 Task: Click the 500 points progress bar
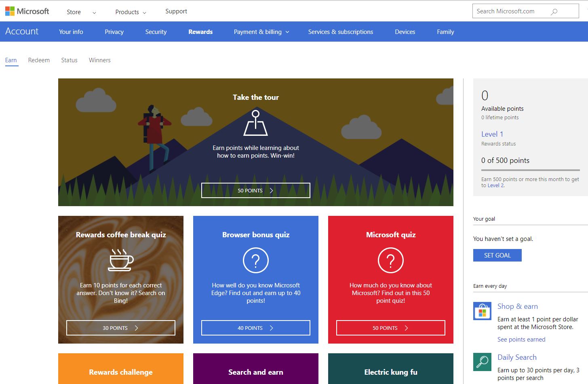tap(531, 170)
